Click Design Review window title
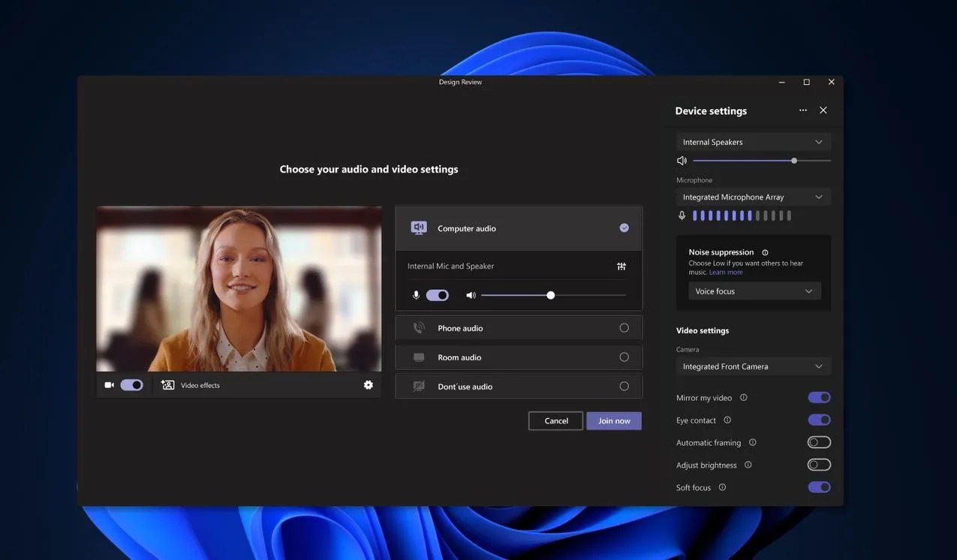Viewport: 957px width, 560px height. click(460, 83)
